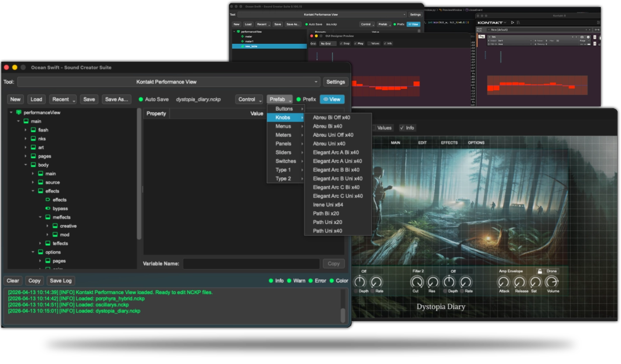
Task: Open the Recent files dropdown
Action: click(63, 99)
